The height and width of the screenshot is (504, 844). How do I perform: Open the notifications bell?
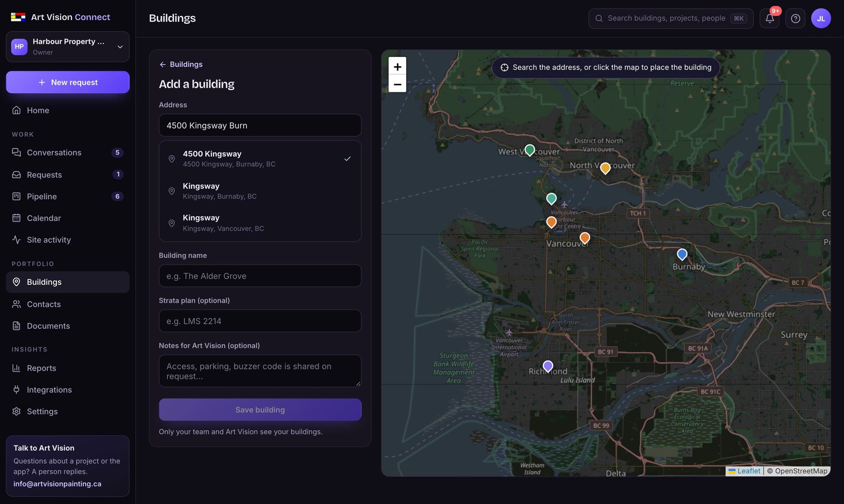pyautogui.click(x=770, y=18)
